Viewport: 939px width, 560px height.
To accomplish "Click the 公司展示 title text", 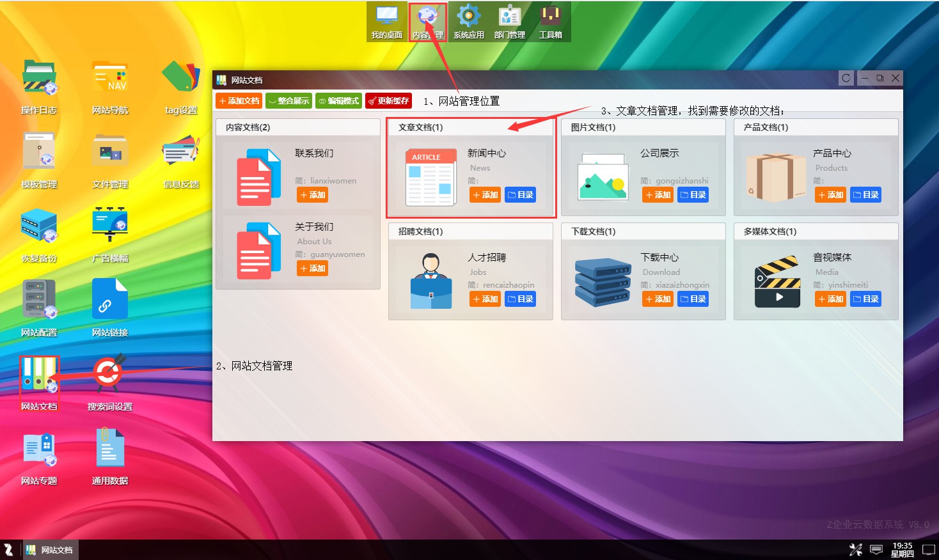I will pyautogui.click(x=659, y=153).
